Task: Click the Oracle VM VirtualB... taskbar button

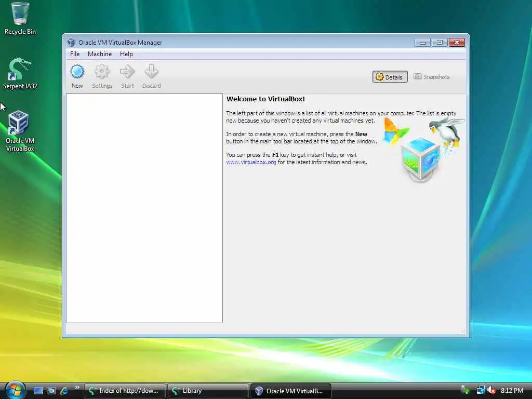Action: [x=291, y=391]
